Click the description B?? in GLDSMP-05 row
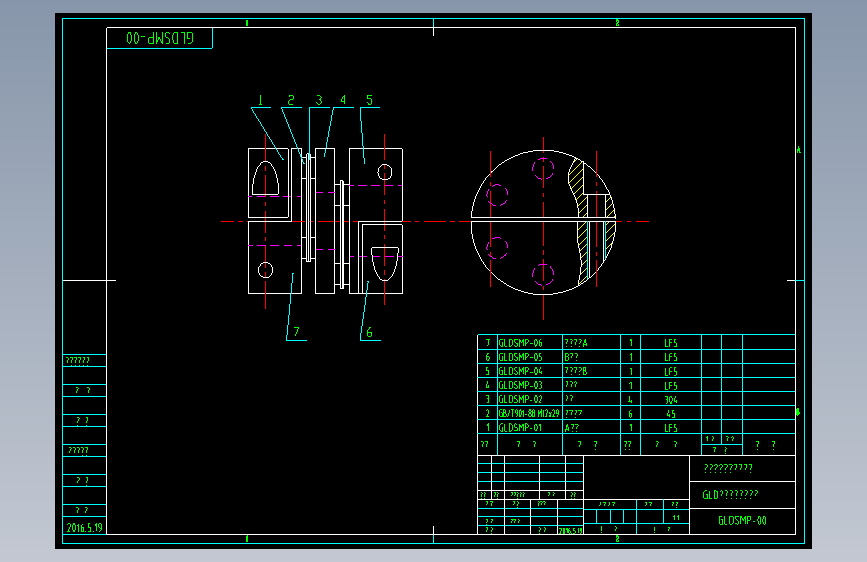The height and width of the screenshot is (562, 867). tap(572, 357)
